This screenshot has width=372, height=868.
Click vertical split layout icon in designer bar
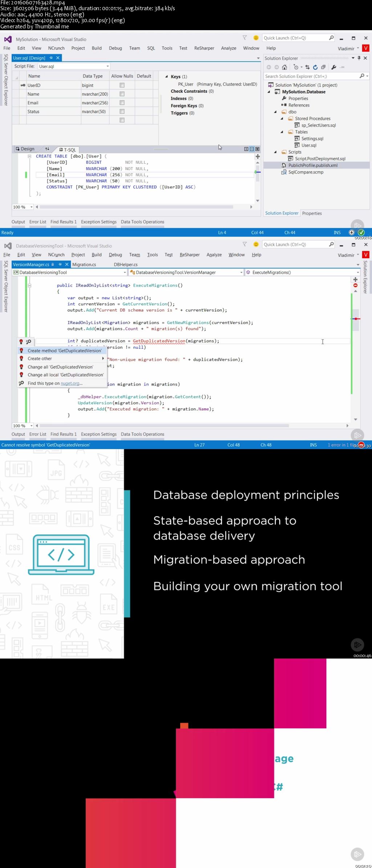pos(246,149)
